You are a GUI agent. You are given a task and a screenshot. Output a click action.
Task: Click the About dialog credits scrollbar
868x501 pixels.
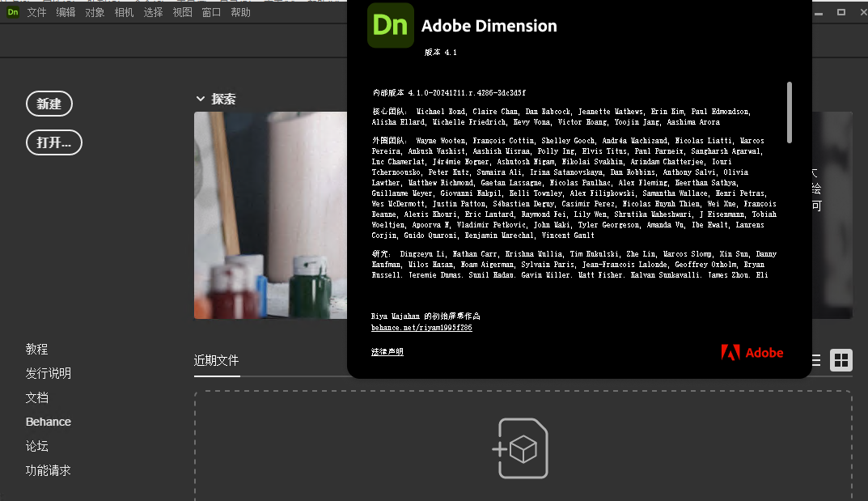(x=789, y=113)
